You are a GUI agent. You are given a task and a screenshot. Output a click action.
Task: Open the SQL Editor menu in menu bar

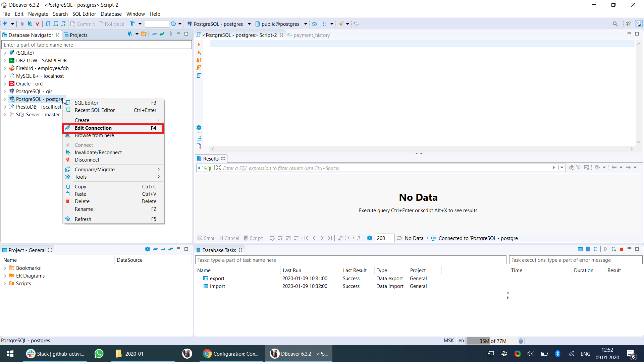click(x=84, y=14)
